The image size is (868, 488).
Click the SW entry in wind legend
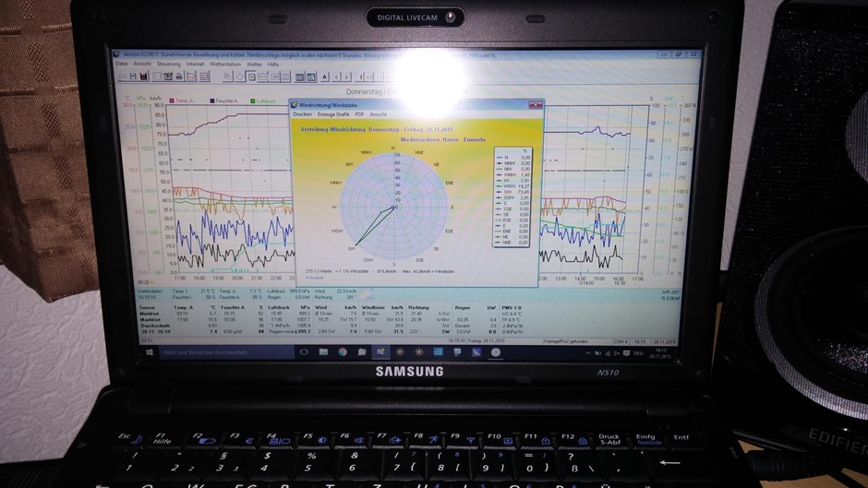click(505, 192)
